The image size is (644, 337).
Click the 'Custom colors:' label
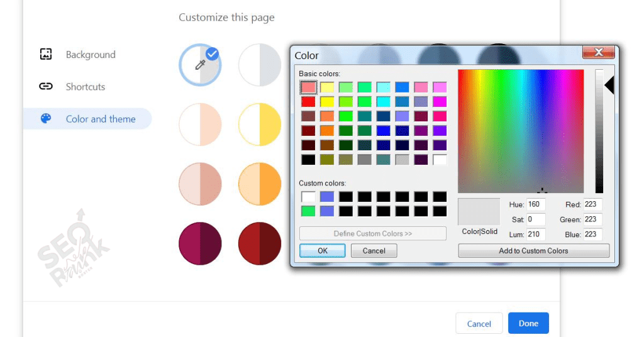tap(323, 183)
